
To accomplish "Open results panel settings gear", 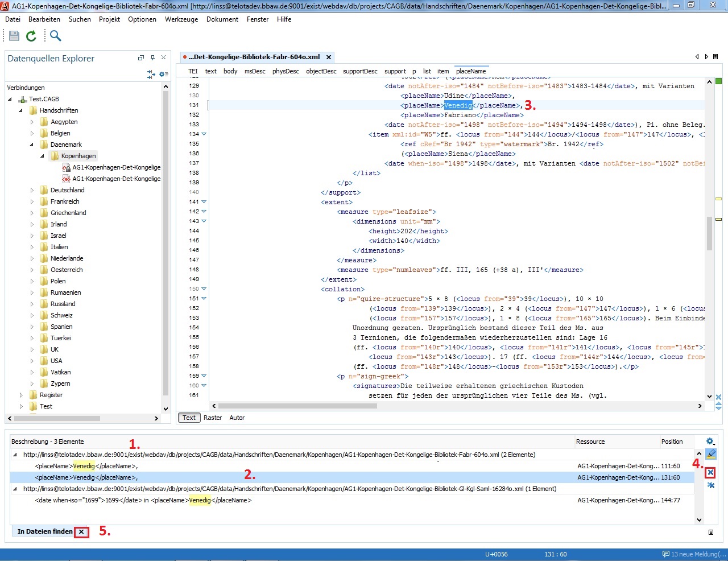I will pyautogui.click(x=710, y=442).
